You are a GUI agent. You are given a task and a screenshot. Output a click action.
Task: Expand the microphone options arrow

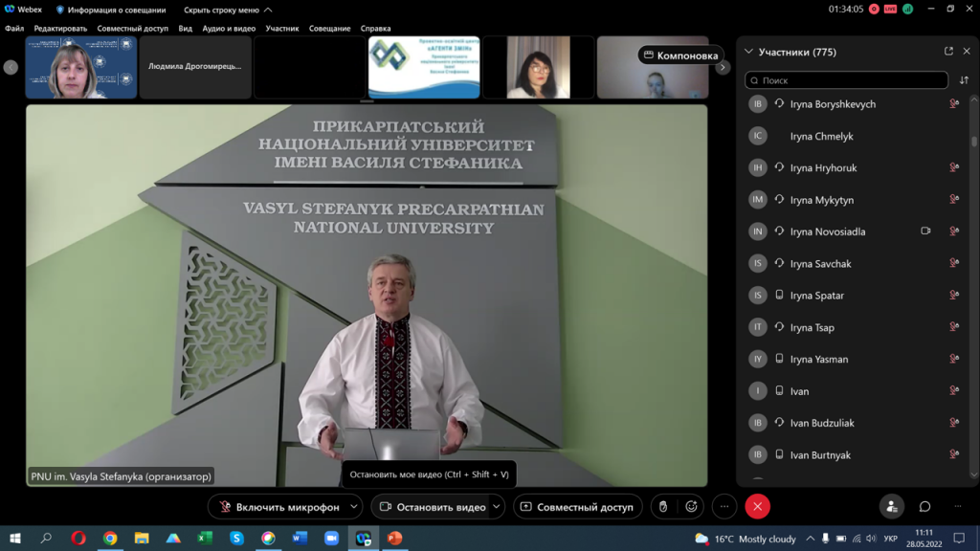click(354, 507)
